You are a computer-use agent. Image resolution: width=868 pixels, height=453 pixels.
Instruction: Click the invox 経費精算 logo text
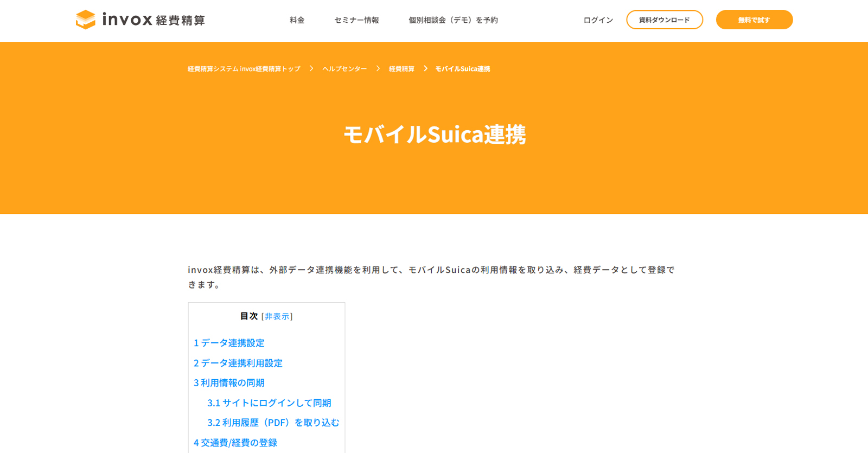click(x=154, y=20)
